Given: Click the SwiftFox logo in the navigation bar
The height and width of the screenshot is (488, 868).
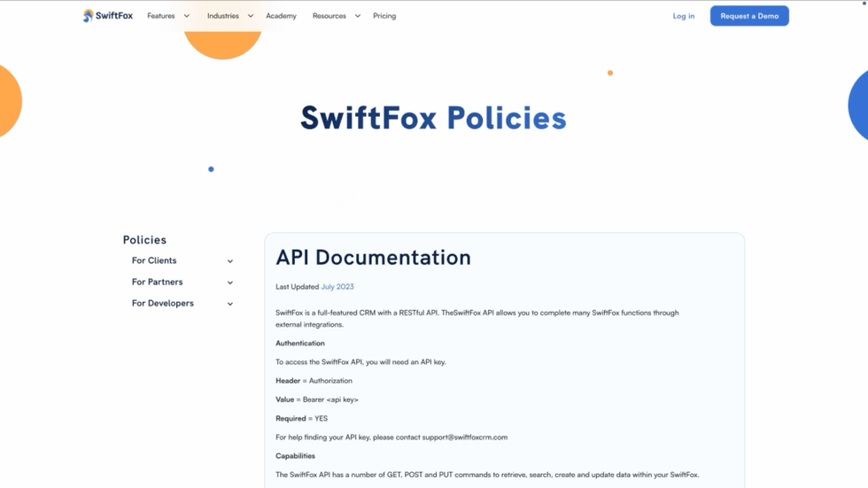Looking at the screenshot, I should coord(108,15).
